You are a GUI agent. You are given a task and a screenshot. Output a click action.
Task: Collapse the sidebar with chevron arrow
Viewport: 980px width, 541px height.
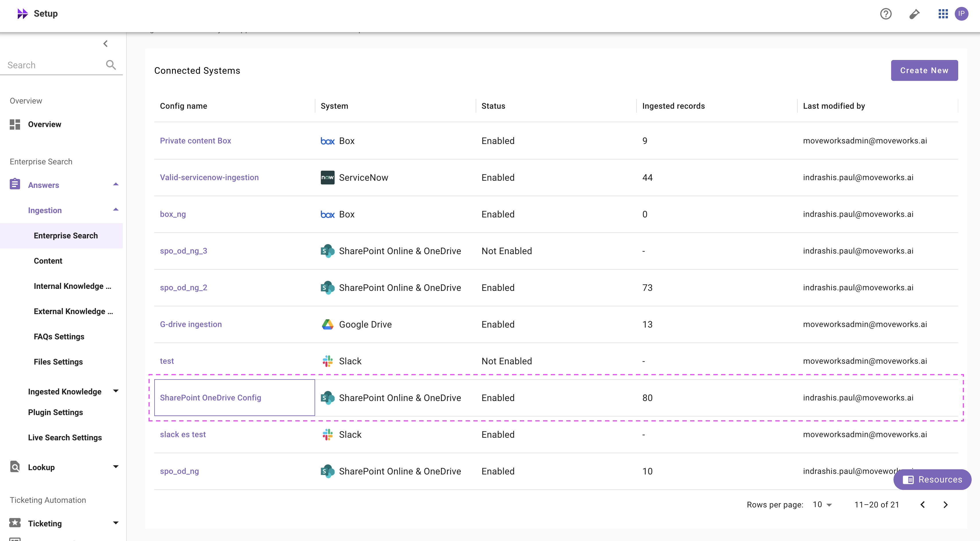pos(106,44)
